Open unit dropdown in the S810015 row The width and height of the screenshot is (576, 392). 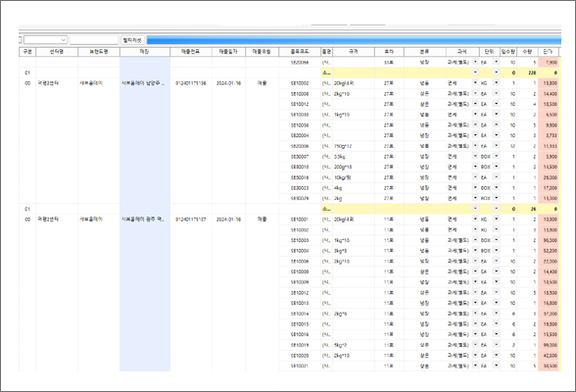click(x=497, y=324)
